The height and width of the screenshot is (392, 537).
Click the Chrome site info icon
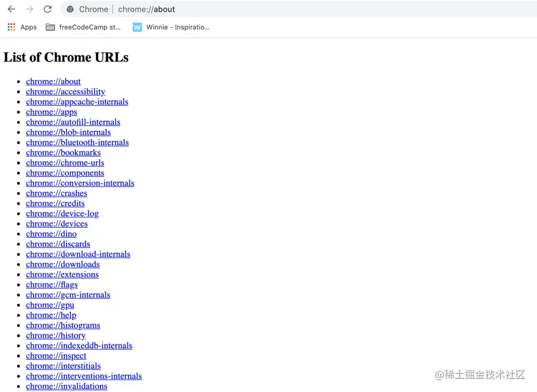pos(70,9)
